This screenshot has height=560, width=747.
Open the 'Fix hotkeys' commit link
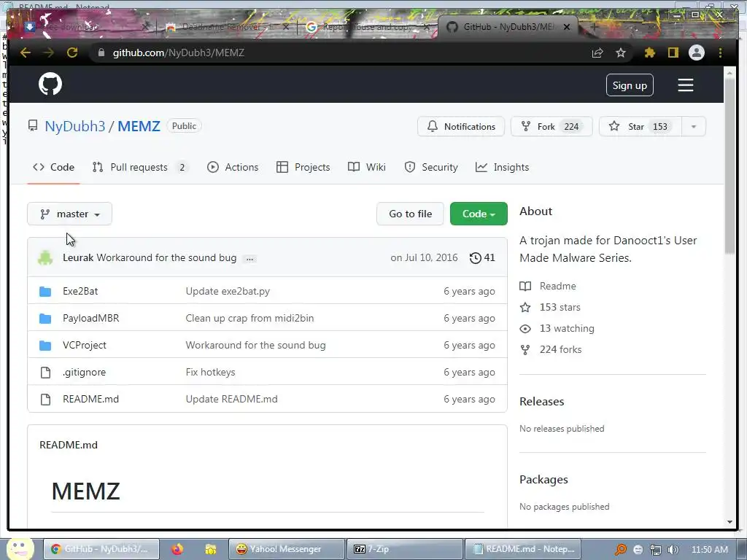click(x=211, y=373)
